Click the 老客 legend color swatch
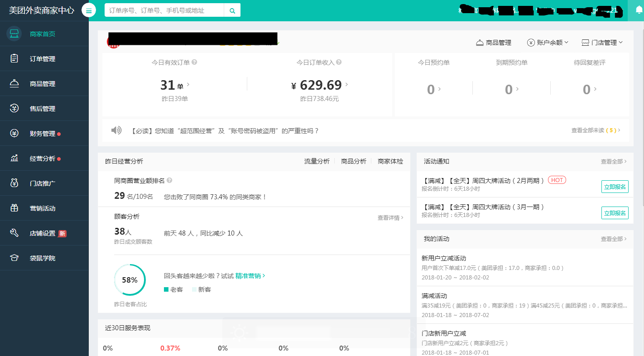The height and width of the screenshot is (356, 644). [166, 289]
